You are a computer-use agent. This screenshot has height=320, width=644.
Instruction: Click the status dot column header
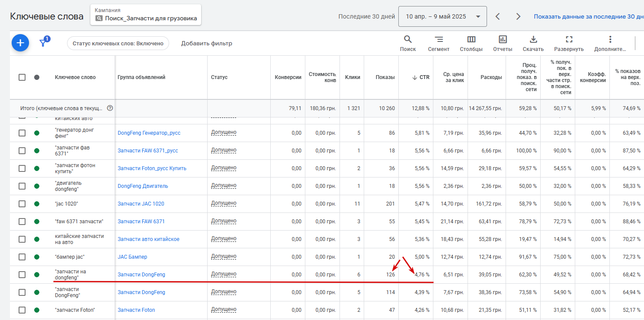click(x=37, y=77)
